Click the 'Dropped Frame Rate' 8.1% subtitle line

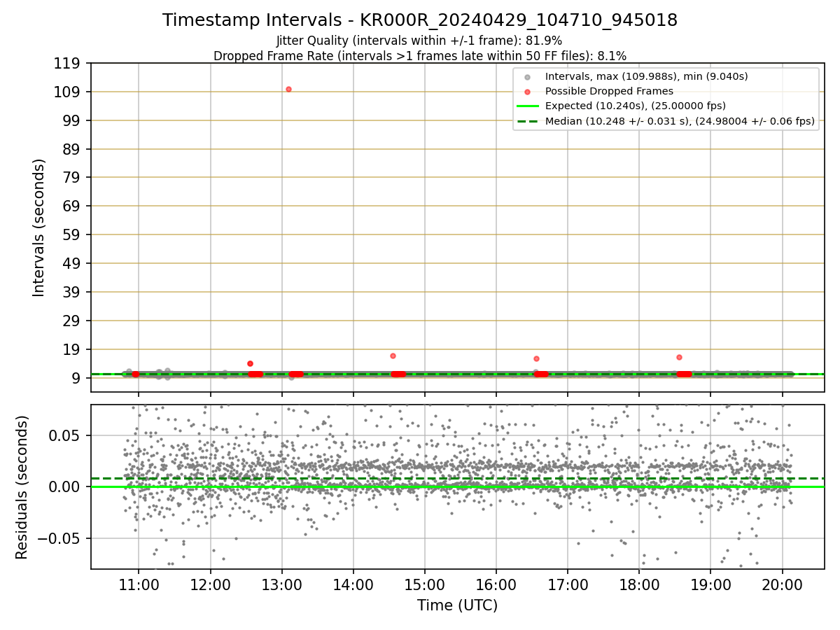point(420,55)
